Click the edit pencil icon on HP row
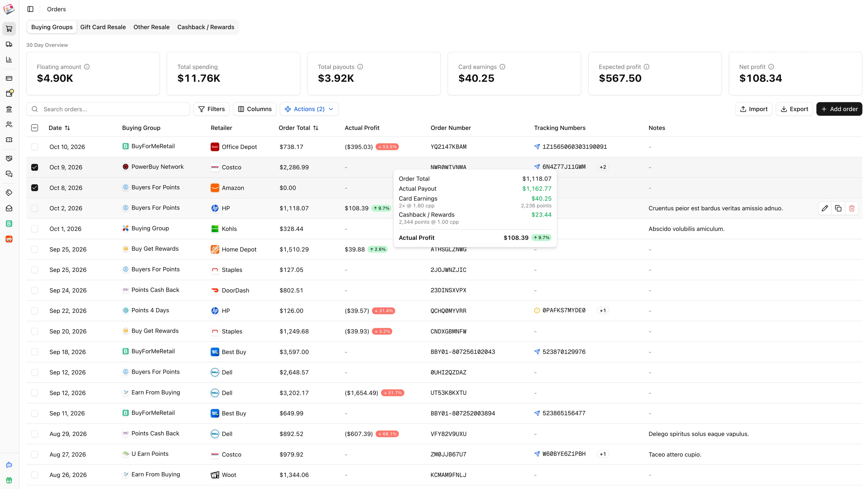Image resolution: width=868 pixels, height=489 pixels. (825, 209)
